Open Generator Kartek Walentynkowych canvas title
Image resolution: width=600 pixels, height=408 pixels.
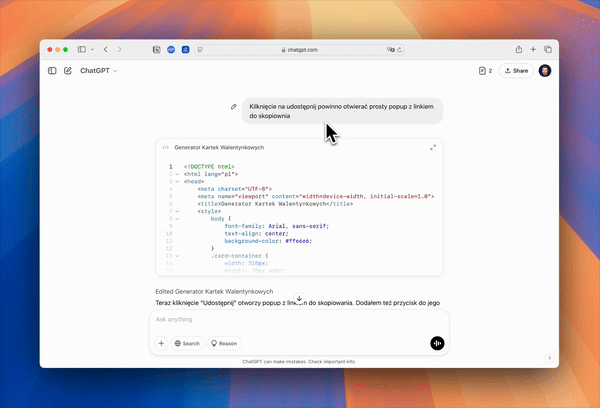[x=219, y=147]
